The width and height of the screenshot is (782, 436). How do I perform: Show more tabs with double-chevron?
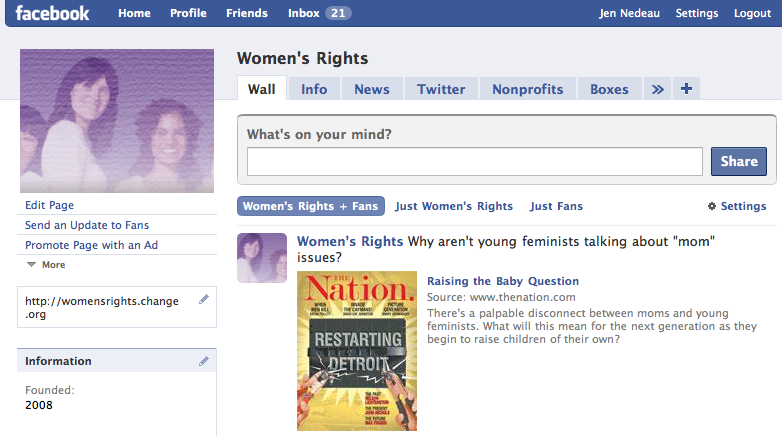tap(657, 89)
